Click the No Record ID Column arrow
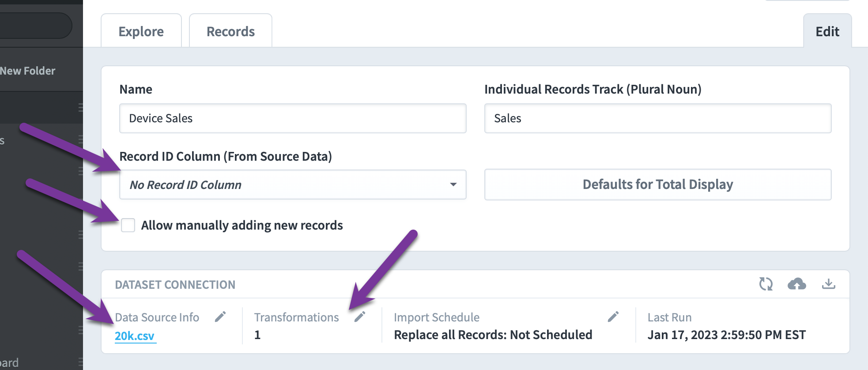This screenshot has height=370, width=868. [x=453, y=185]
